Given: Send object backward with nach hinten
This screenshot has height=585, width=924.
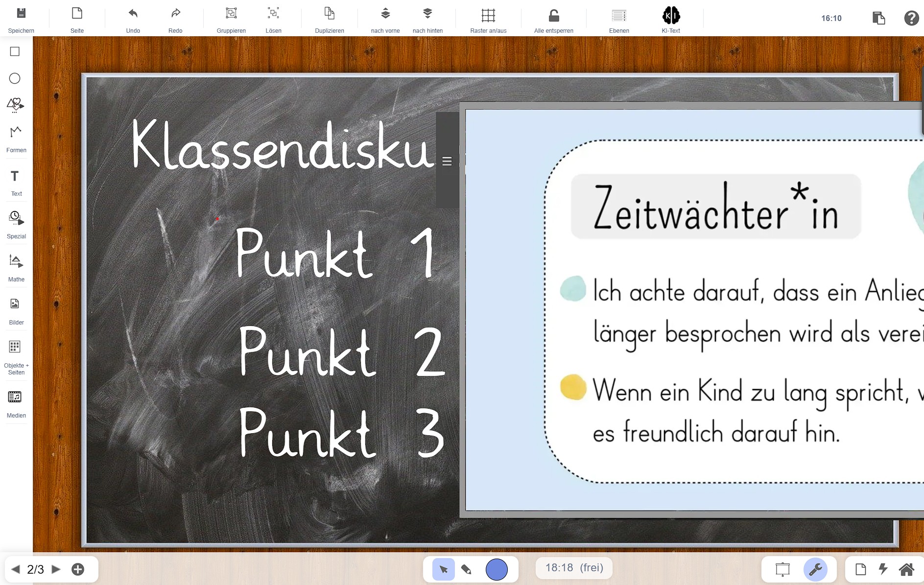Looking at the screenshot, I should 427,13.
